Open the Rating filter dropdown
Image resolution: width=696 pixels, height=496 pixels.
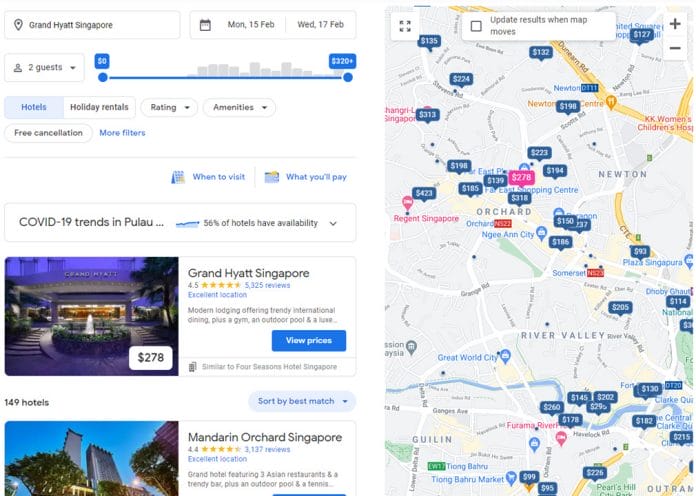[x=169, y=107]
